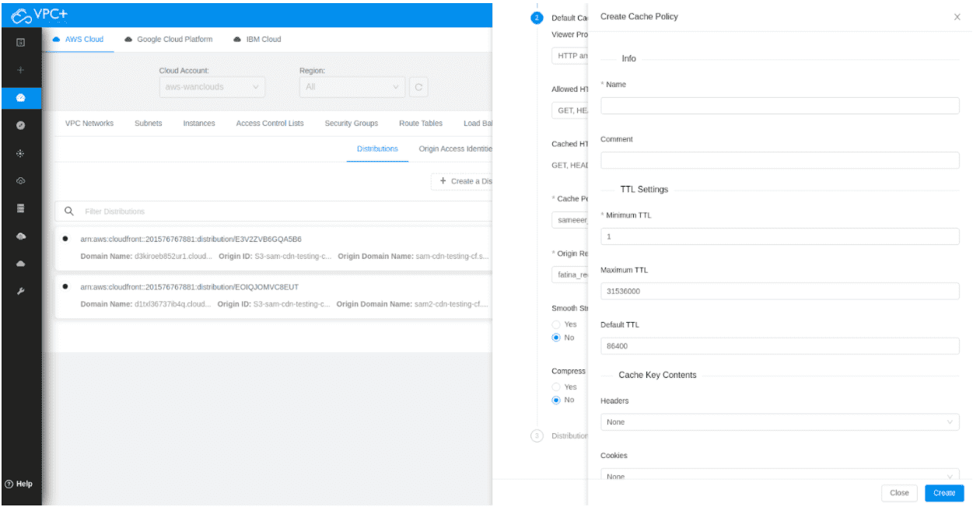The height and width of the screenshot is (507, 980).
Task: Open distribution arn ending E3V2ZVB6GQA5B6
Action: tap(191, 239)
